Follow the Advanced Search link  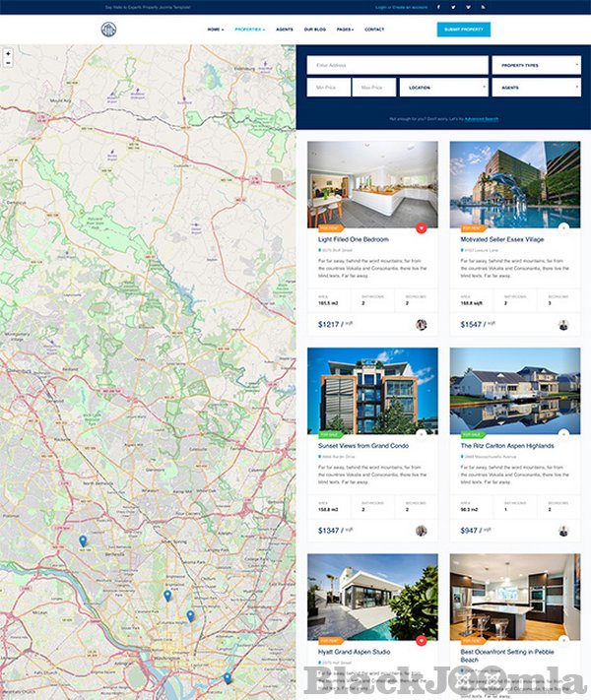[x=482, y=118]
